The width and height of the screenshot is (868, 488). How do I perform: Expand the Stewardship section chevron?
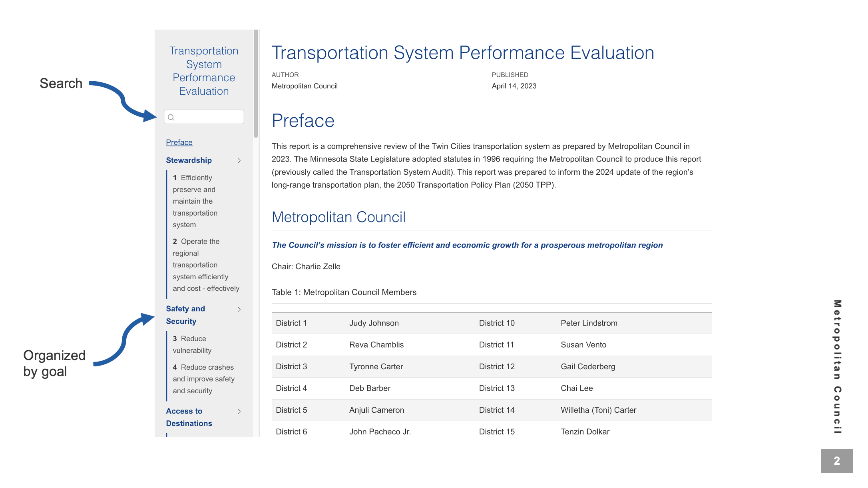click(x=239, y=160)
